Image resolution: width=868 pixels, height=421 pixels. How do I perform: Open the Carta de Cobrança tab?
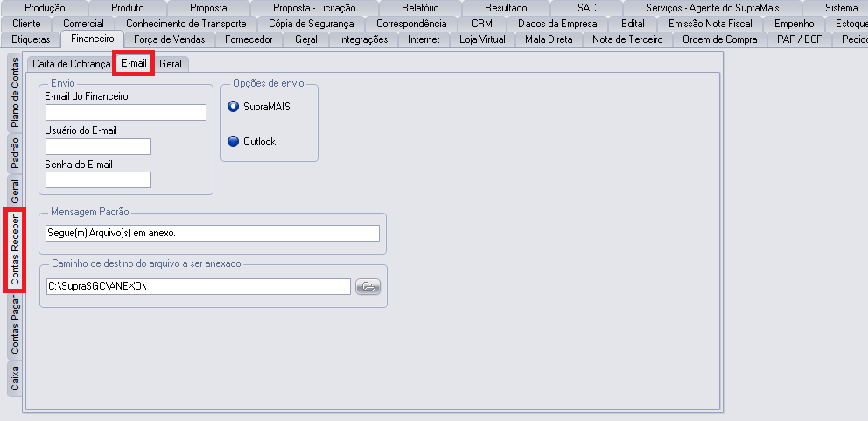click(72, 64)
